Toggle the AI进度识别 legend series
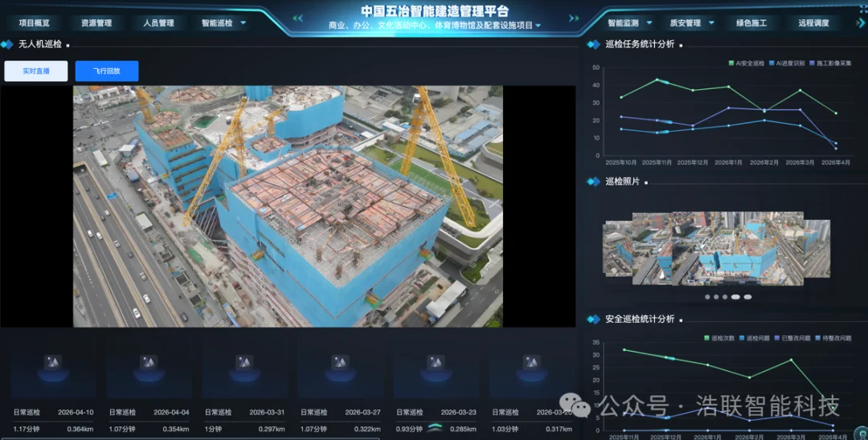 787,63
